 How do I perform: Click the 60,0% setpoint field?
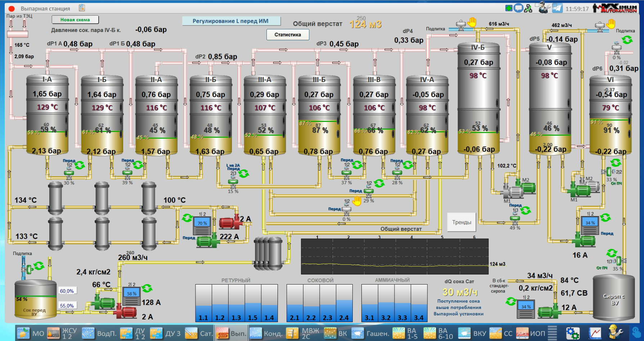point(67,291)
